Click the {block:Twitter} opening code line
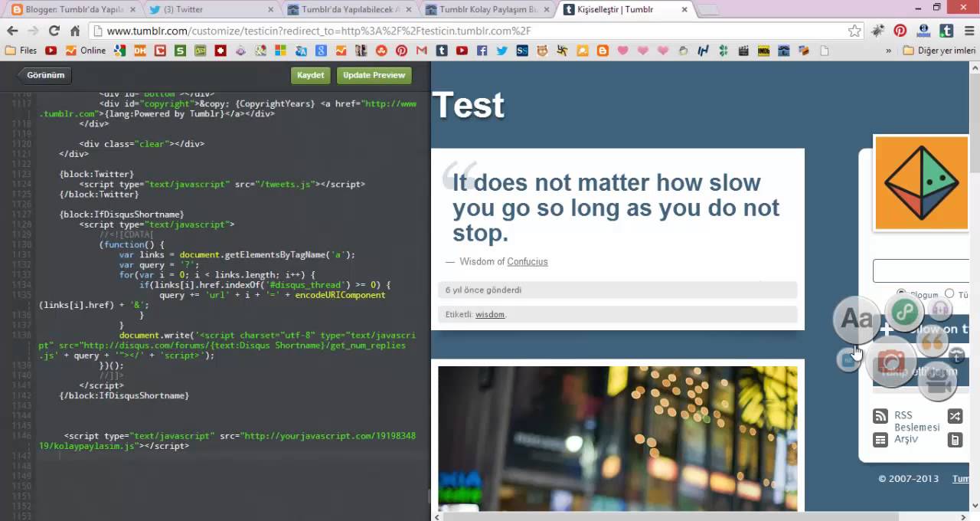The width and height of the screenshot is (980, 521). tap(96, 174)
